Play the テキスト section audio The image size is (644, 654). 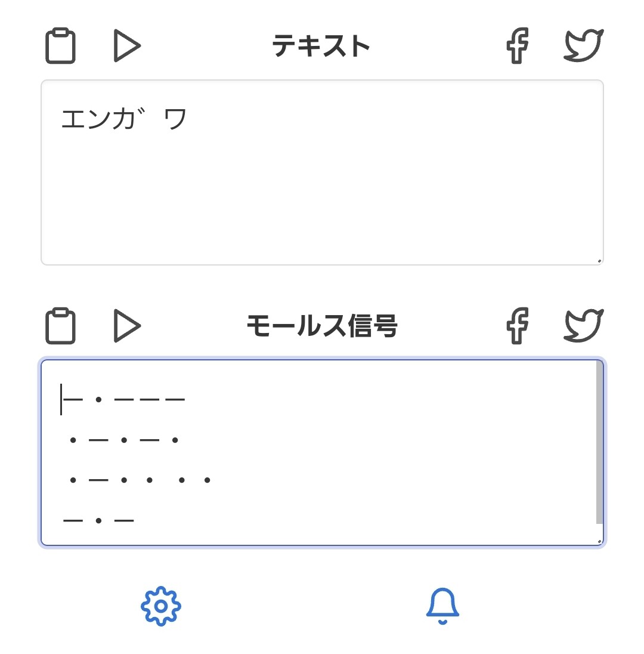tap(126, 45)
